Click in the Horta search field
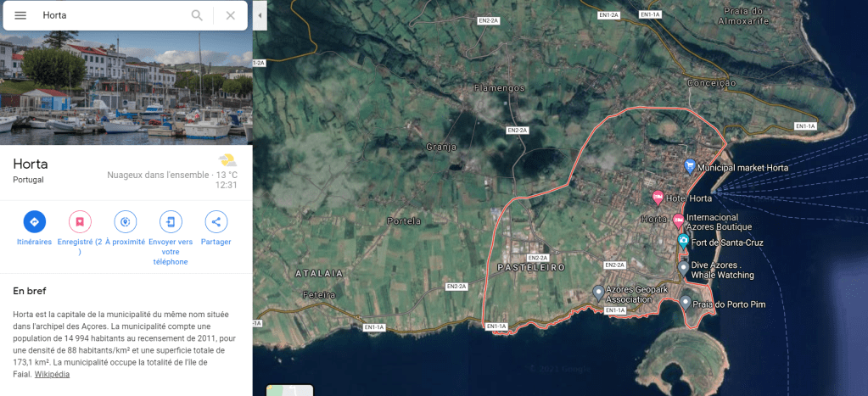 coord(110,15)
